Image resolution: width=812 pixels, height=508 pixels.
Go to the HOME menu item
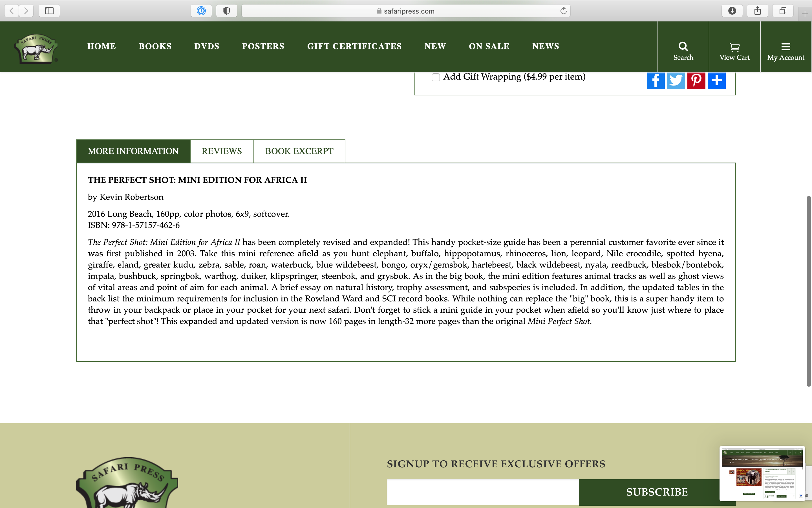pos(102,46)
